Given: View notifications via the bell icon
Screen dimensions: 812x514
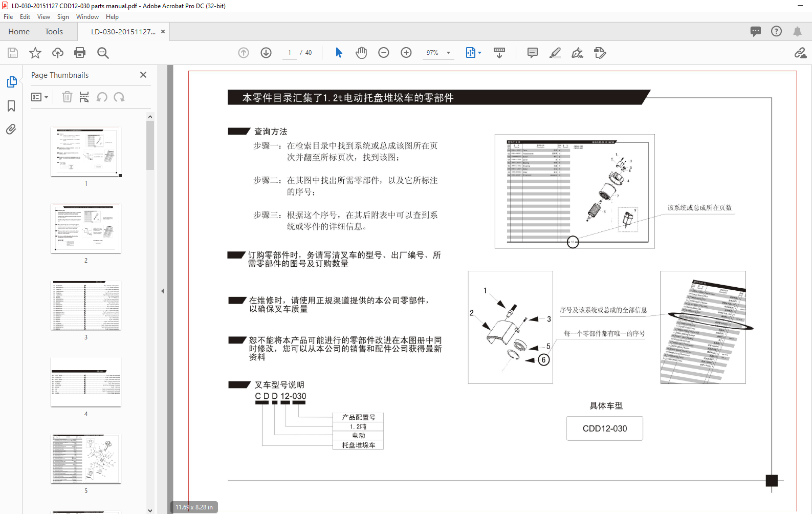Looking at the screenshot, I should [x=797, y=31].
